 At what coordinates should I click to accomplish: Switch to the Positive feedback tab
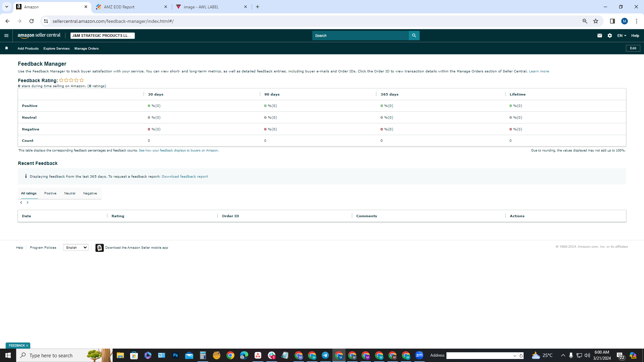coord(50,193)
